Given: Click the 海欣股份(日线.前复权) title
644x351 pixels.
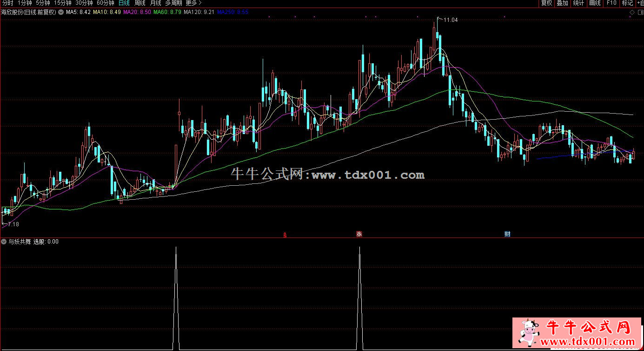Looking at the screenshot, I should 29,12.
